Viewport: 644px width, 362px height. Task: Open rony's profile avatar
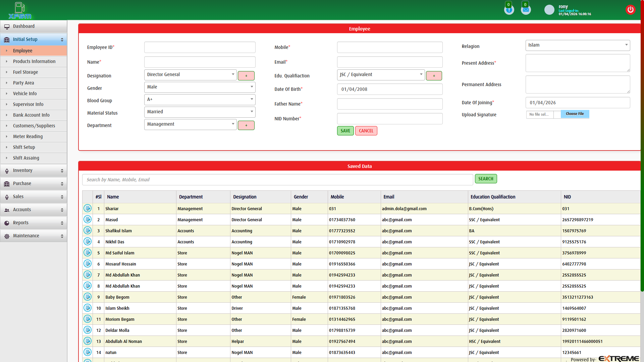549,10
